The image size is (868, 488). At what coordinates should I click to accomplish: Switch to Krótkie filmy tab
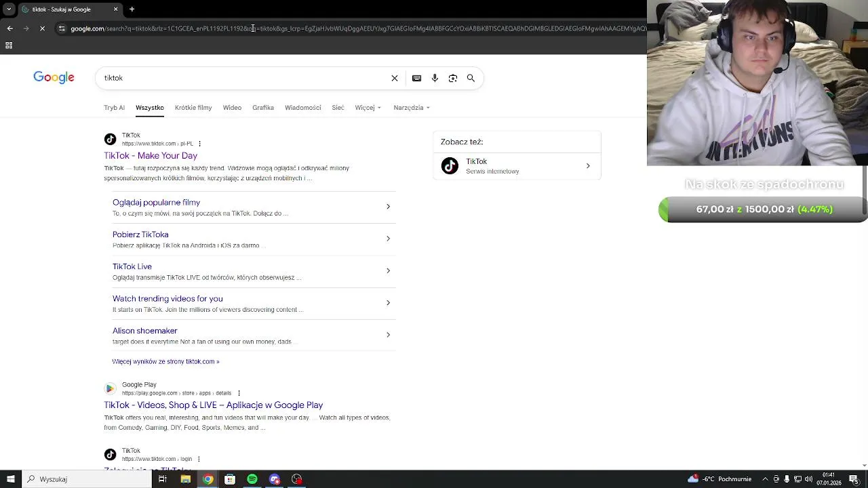193,108
